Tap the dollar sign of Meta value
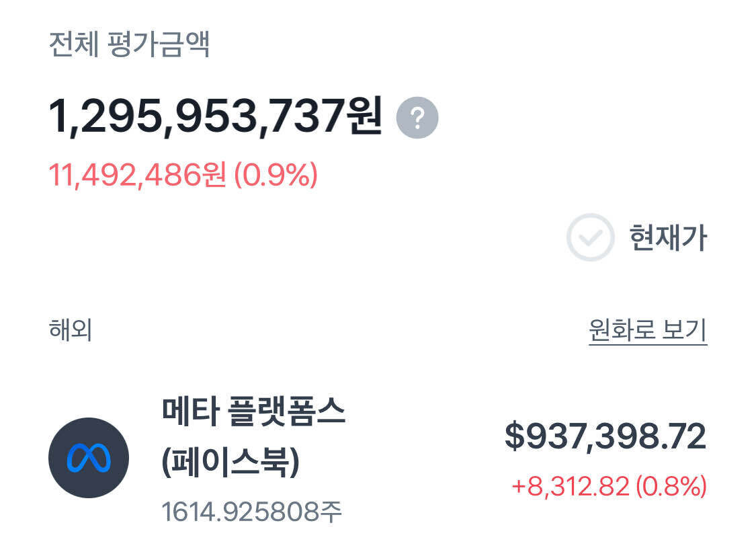Viewport: 756px width, 552px height. (x=514, y=436)
